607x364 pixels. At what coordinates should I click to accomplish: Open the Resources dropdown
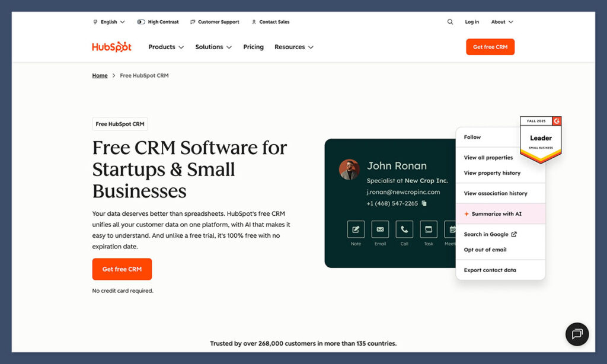pyautogui.click(x=293, y=46)
